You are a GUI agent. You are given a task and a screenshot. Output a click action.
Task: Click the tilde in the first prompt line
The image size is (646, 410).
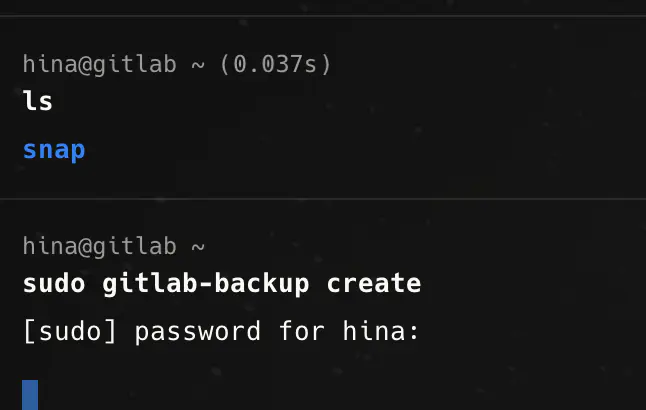(198, 66)
